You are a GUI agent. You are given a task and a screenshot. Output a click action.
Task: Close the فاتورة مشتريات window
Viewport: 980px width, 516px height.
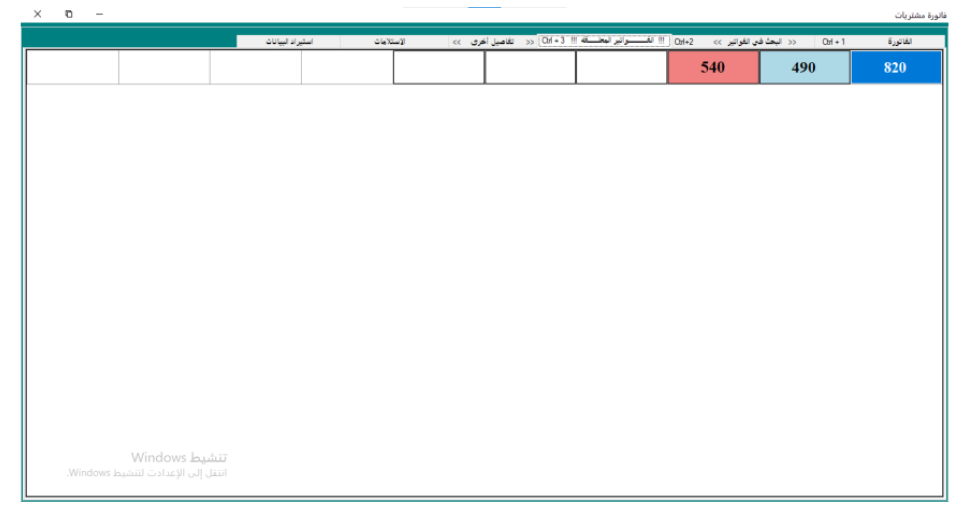tap(38, 14)
